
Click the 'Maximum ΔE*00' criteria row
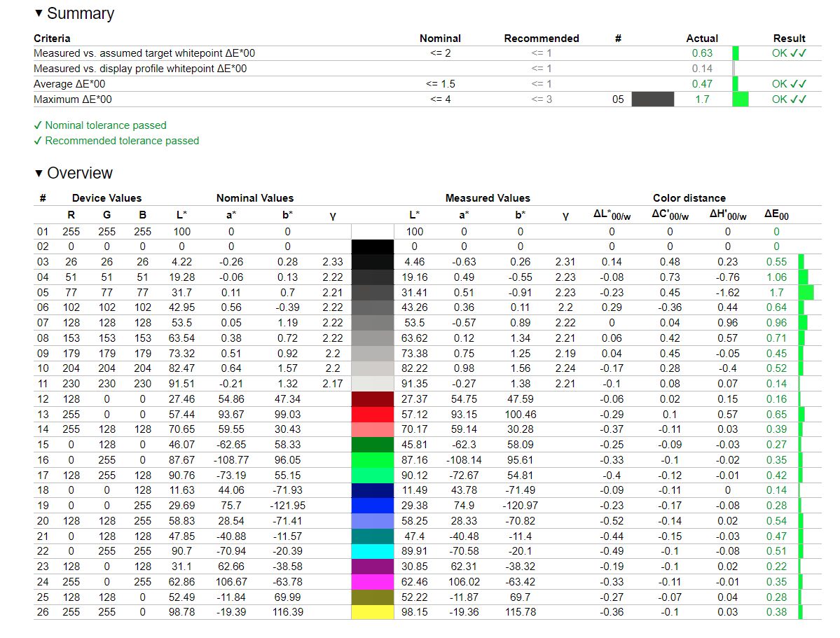coord(427,99)
